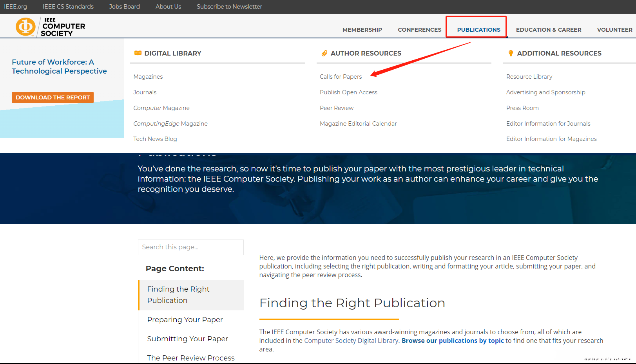Open the Membership menu
Image resolution: width=636 pixels, height=364 pixels.
[362, 30]
